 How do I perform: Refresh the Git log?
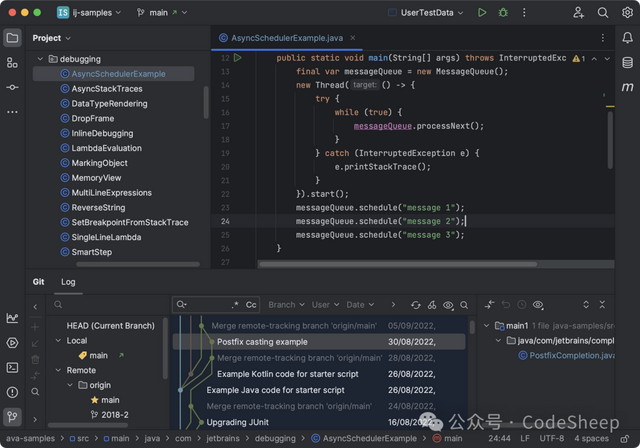click(416, 305)
